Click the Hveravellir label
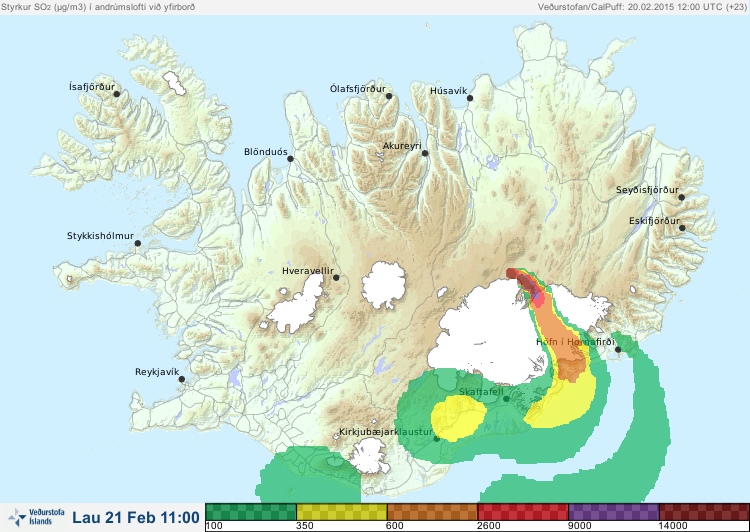This screenshot has height=532, width=750. (x=308, y=271)
